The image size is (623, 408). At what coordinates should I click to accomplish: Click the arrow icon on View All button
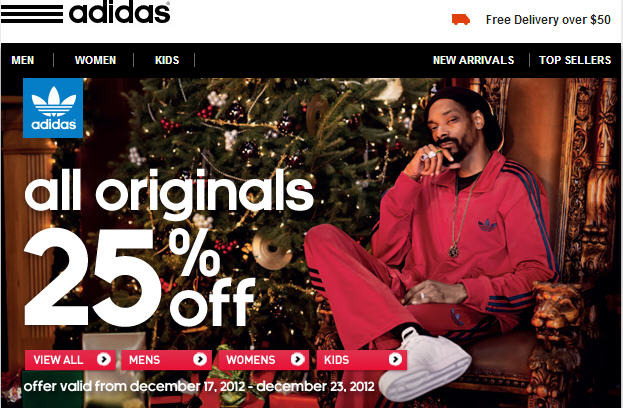pyautogui.click(x=104, y=360)
